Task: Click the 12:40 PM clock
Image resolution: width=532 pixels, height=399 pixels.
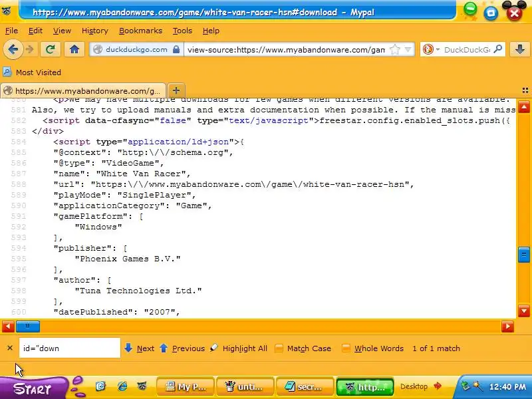Action: [x=507, y=387]
